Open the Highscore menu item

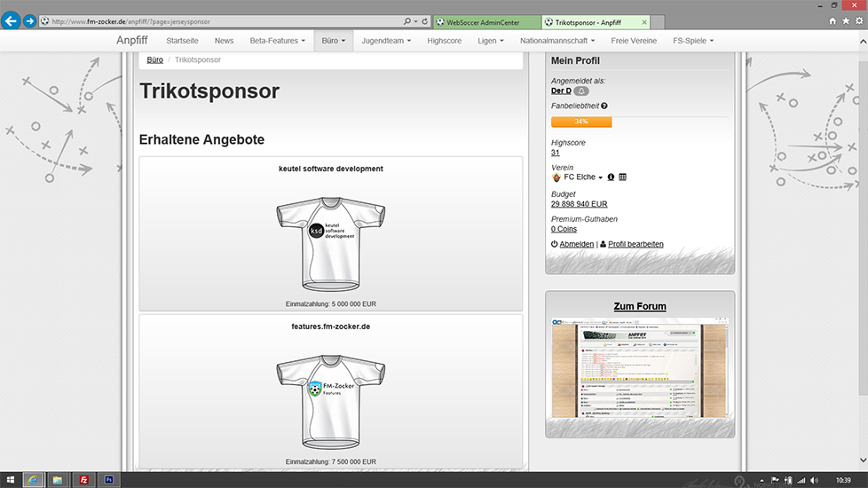click(x=444, y=41)
